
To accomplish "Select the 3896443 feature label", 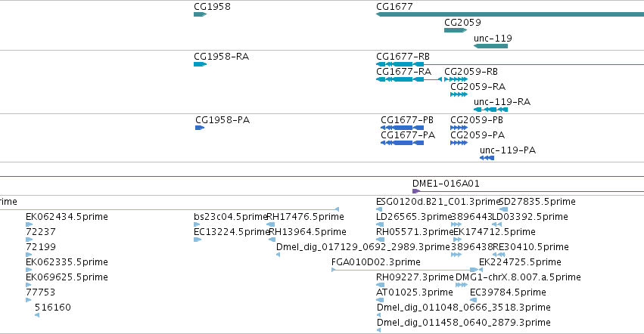I will click(471, 217).
